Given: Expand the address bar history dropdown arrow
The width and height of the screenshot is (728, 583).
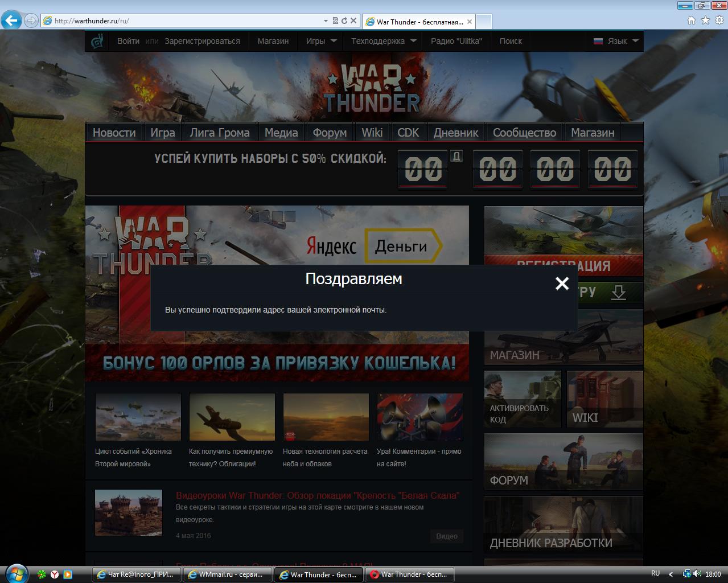Looking at the screenshot, I should [x=326, y=20].
